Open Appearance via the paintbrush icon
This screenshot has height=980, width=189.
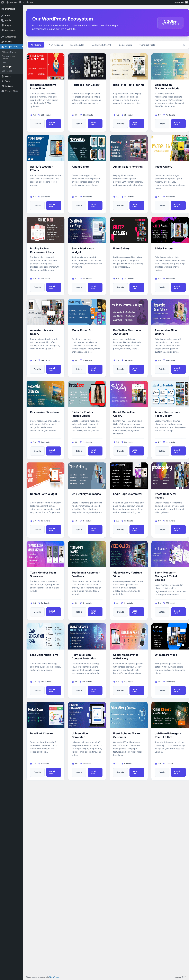tap(3, 37)
